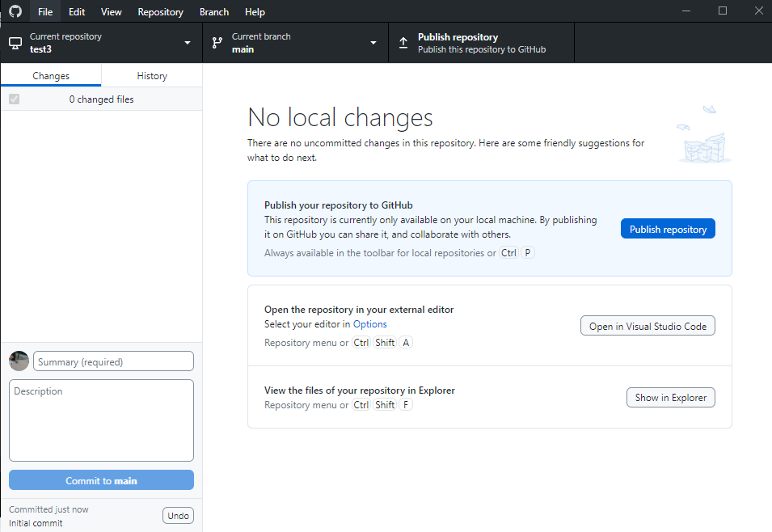Click the Options link for editor selection
The image size is (772, 532).
click(369, 324)
